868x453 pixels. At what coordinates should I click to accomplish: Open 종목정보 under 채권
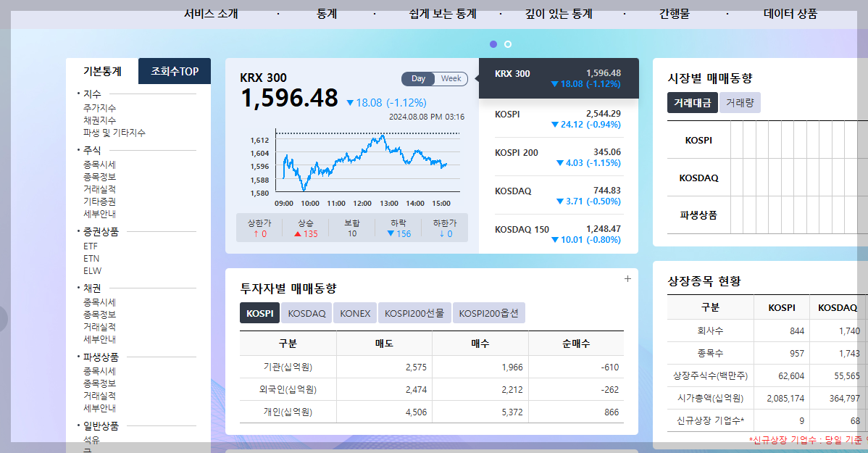coord(100,315)
